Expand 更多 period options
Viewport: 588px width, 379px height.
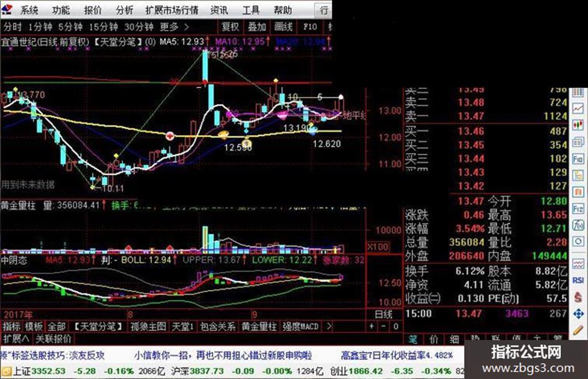pyautogui.click(x=174, y=27)
